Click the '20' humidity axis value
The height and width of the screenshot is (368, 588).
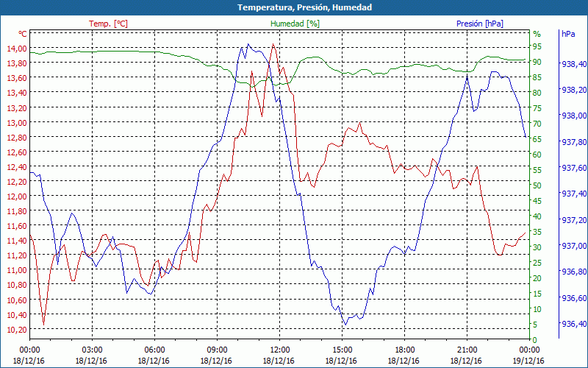(x=537, y=278)
